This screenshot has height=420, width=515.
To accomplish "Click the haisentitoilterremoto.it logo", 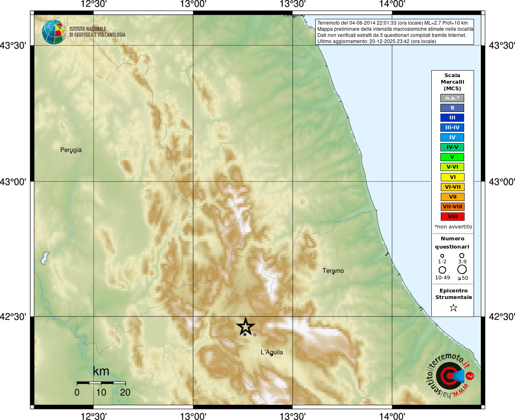I will point(450,375).
